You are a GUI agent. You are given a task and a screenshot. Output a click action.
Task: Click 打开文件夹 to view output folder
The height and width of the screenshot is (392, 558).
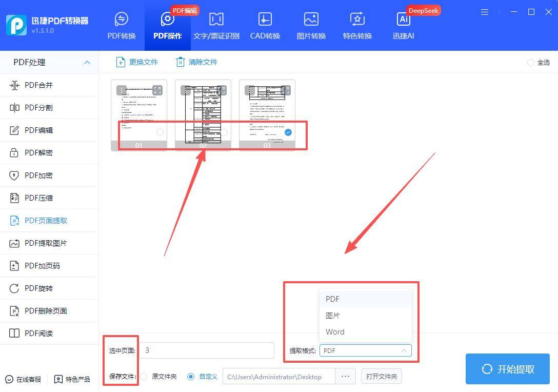(381, 376)
